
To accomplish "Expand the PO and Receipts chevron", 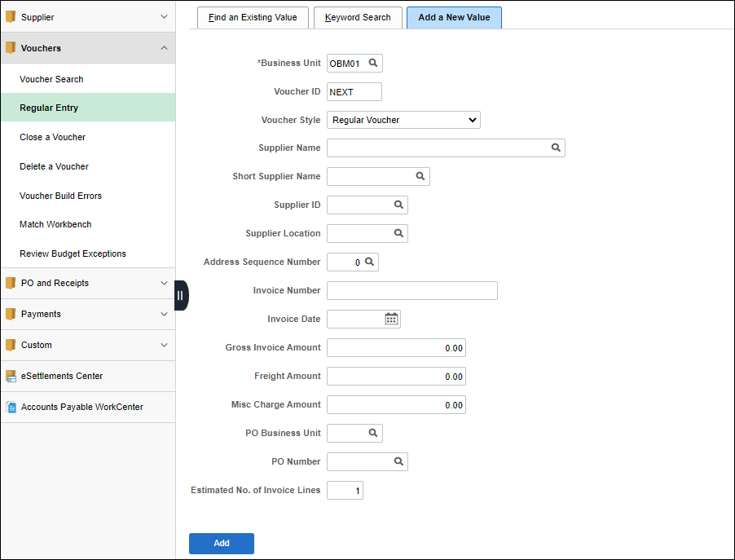I will (164, 283).
